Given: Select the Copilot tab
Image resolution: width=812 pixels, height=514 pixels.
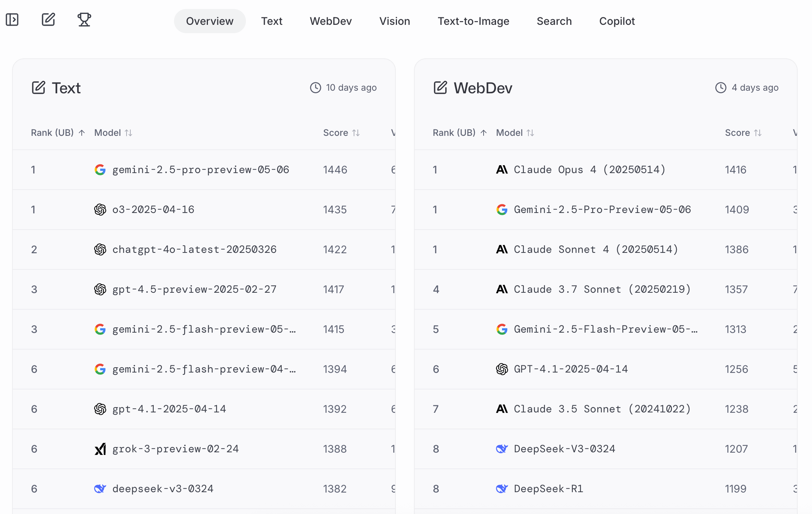Looking at the screenshot, I should point(617,21).
